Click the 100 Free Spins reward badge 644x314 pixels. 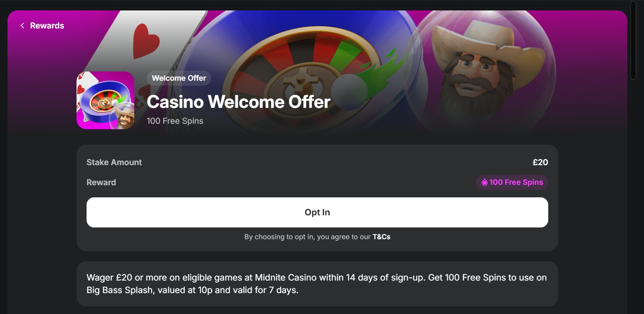coord(512,182)
